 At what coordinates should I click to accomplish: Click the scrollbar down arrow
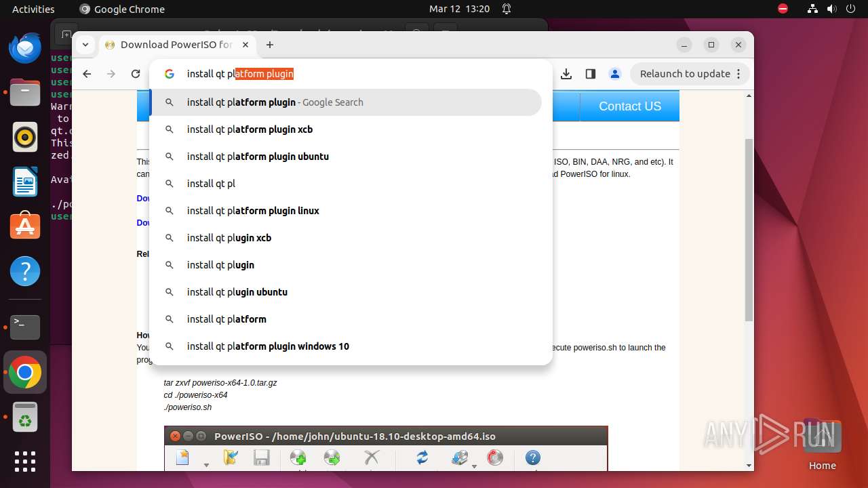(749, 466)
